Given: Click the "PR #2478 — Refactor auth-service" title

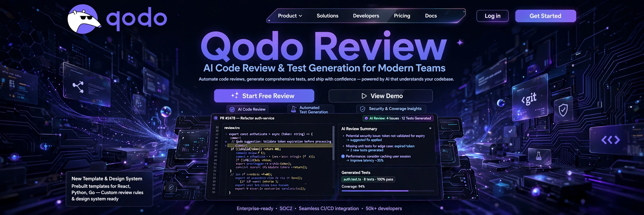Looking at the screenshot, I should tap(247, 118).
